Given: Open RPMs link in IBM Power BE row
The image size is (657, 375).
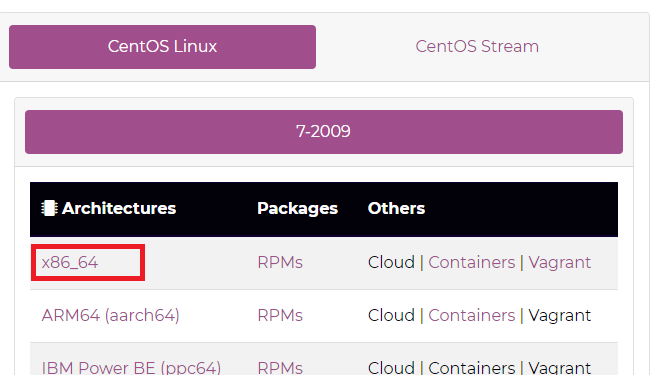Looking at the screenshot, I should (x=280, y=368).
